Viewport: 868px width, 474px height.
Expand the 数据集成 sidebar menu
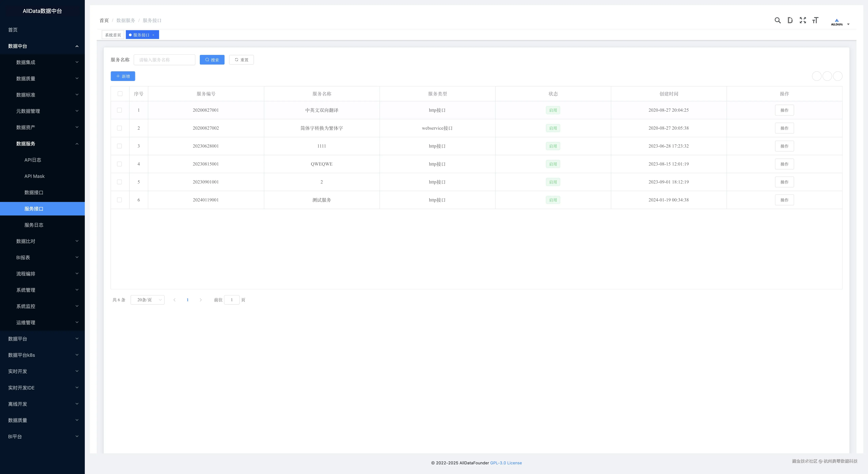(x=42, y=62)
